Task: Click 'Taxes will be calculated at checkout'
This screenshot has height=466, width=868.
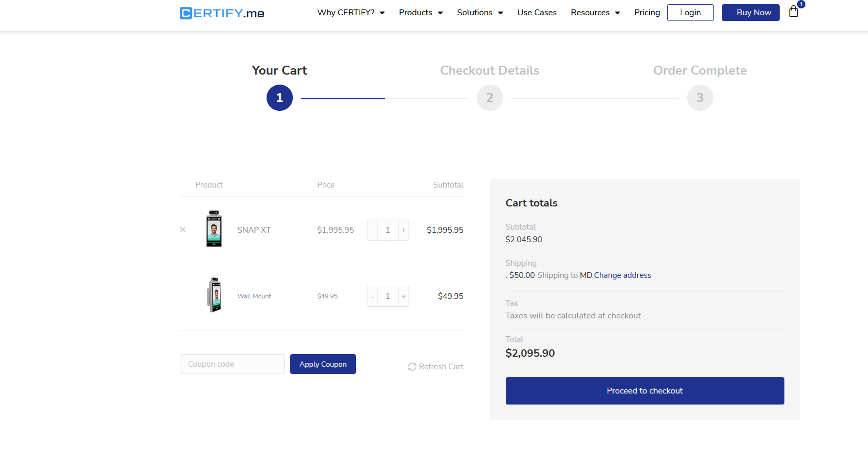Action: pyautogui.click(x=573, y=316)
